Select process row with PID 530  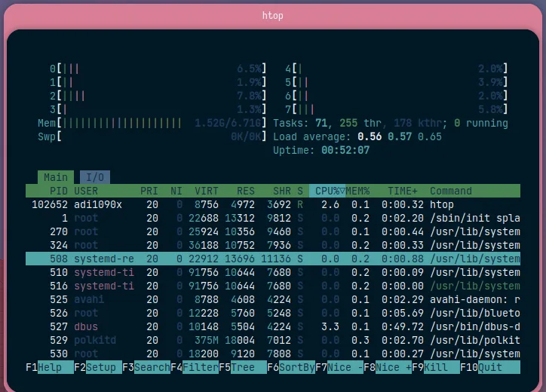tap(273, 354)
